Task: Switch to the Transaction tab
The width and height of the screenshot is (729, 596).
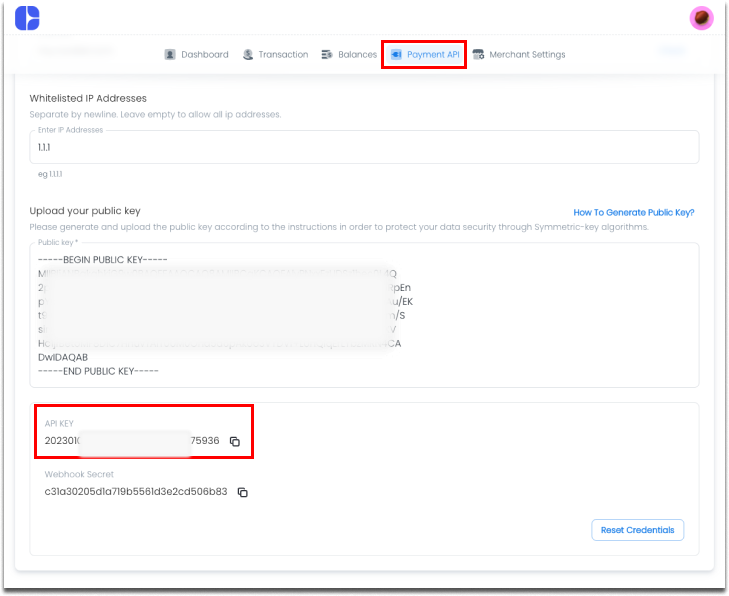Action: coord(275,54)
